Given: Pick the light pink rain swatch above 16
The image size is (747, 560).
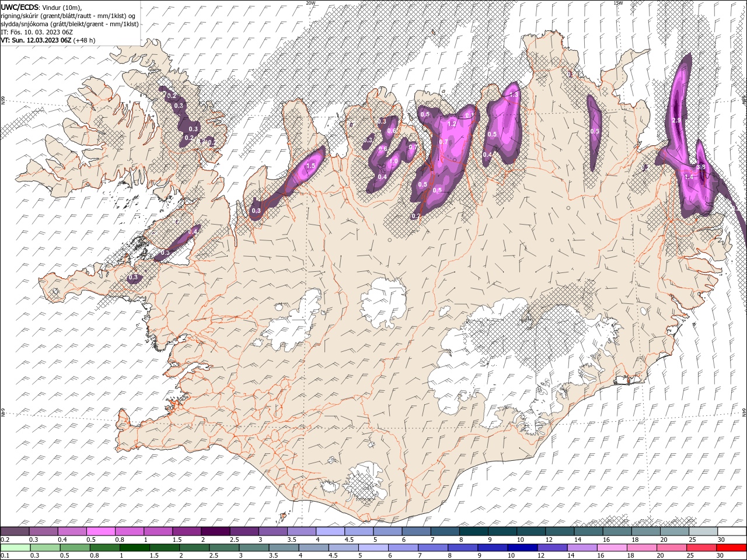Looking at the screenshot, I should 612,547.
